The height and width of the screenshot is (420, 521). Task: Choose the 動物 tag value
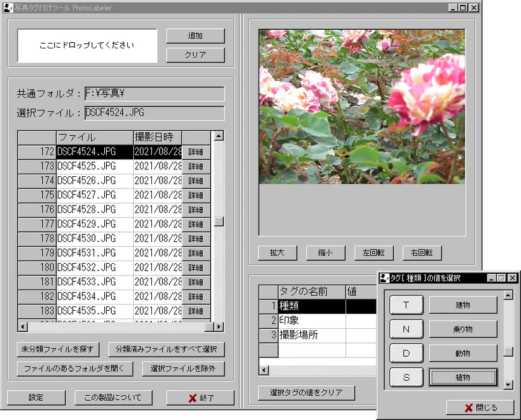pyautogui.click(x=463, y=354)
